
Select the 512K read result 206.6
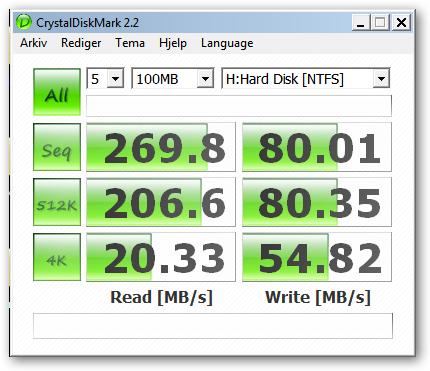(161, 202)
